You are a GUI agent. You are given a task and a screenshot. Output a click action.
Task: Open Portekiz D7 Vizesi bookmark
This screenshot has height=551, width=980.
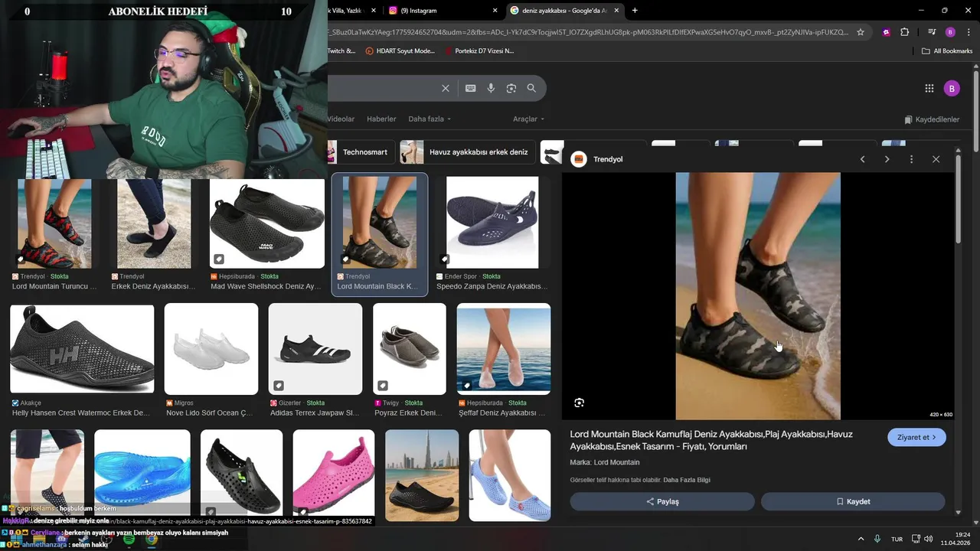pyautogui.click(x=479, y=51)
